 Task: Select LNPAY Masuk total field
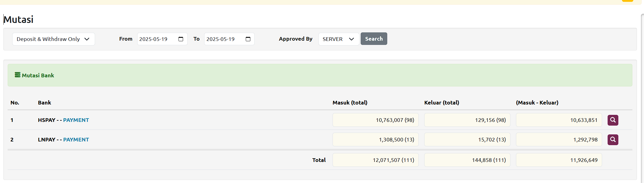click(x=375, y=140)
